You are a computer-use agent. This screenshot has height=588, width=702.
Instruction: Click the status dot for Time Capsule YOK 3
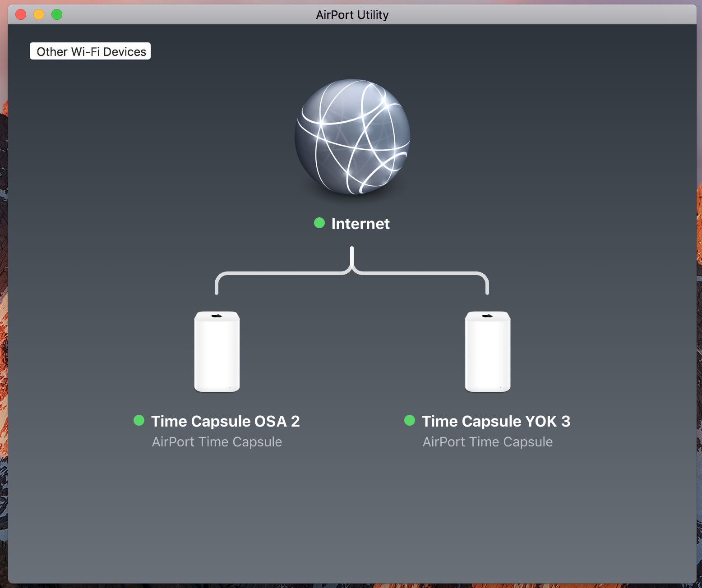410,420
